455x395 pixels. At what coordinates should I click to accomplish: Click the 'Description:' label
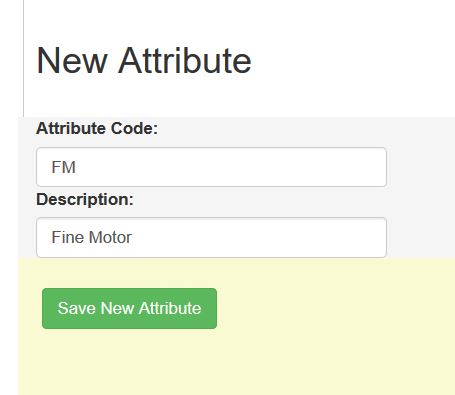pos(85,199)
